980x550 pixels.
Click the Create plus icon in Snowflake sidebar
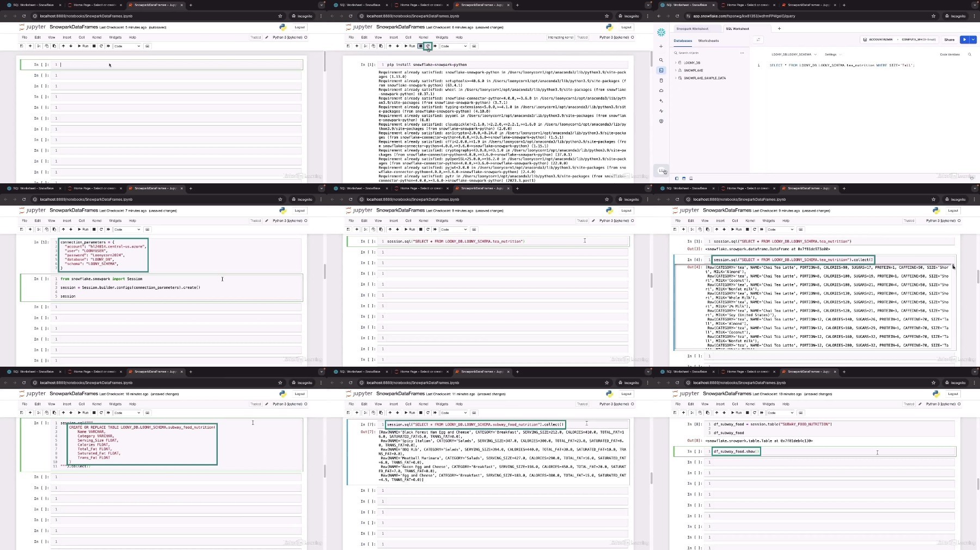coord(661,46)
